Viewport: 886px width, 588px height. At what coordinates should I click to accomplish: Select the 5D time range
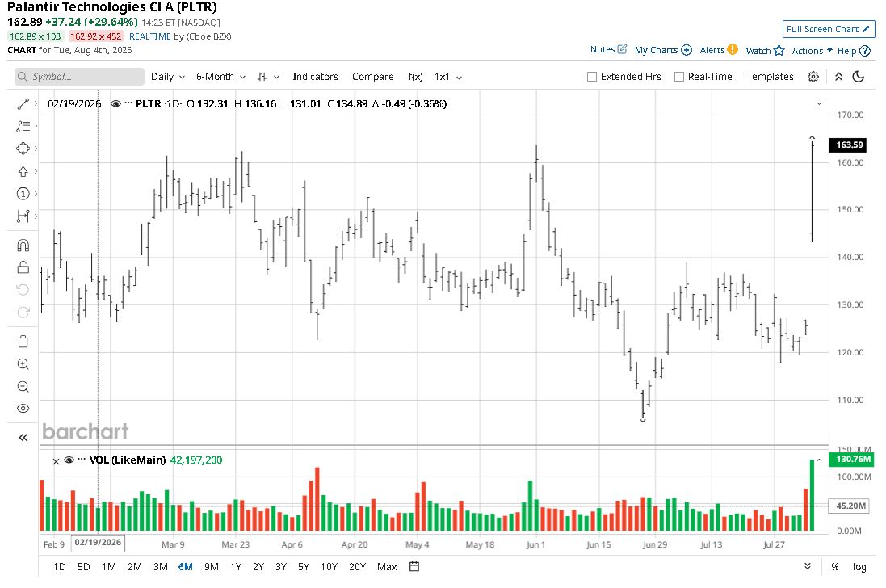84,566
